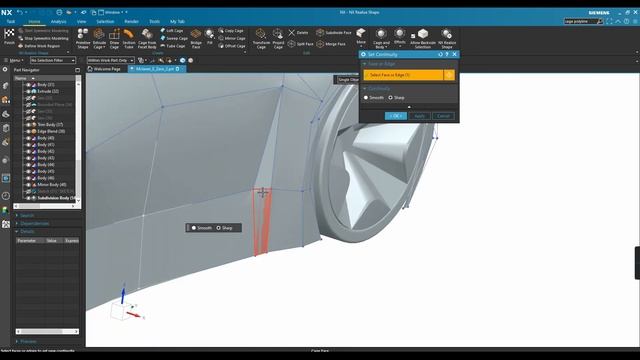Image resolution: width=640 pixels, height=360 pixels.
Task: Expand the More dropdown in ribbon
Action: (361, 37)
